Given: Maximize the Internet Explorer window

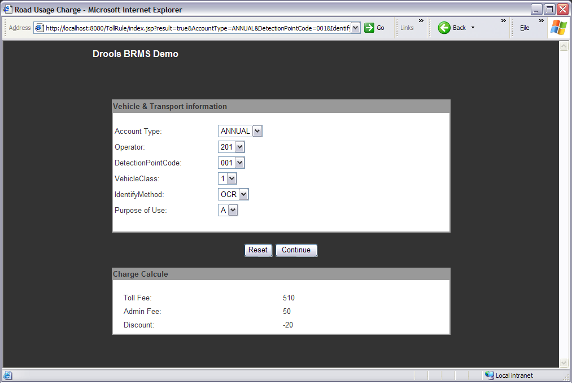Looking at the screenshot, I should pyautogui.click(x=549, y=9).
